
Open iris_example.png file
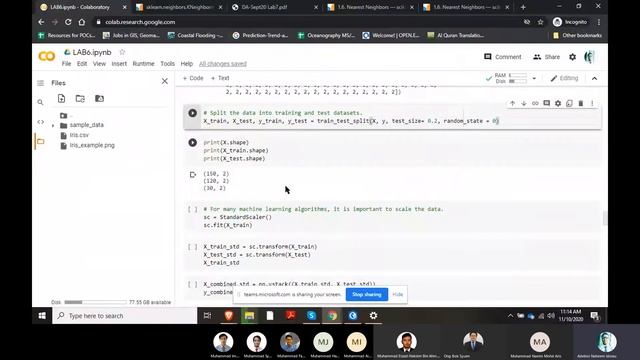(92, 145)
